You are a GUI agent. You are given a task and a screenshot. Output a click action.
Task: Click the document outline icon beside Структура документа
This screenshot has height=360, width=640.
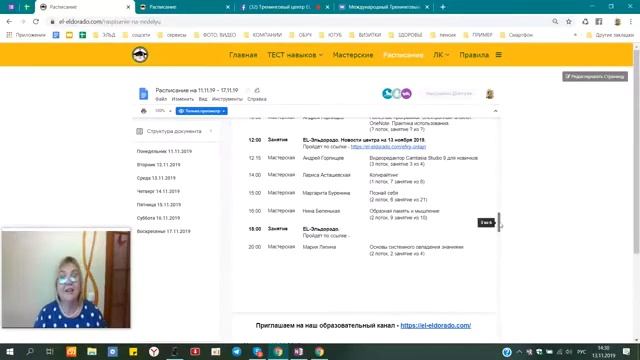coord(140,131)
